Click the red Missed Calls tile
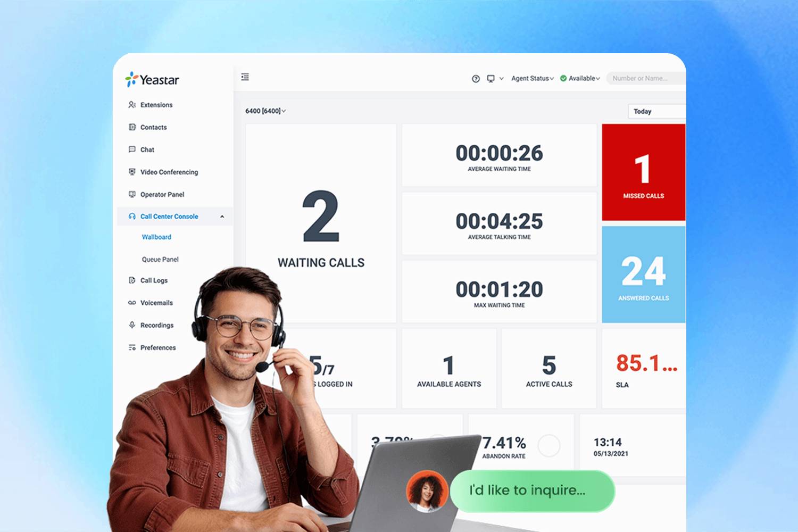 [644, 172]
